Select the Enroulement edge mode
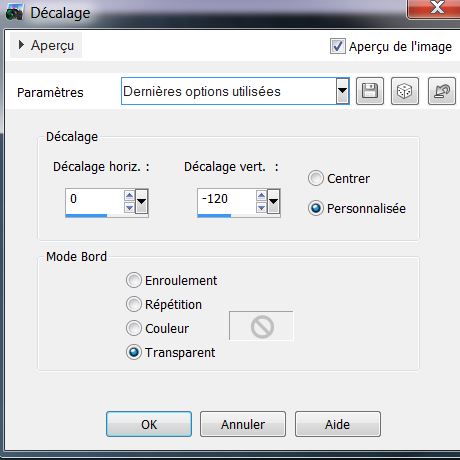The width and height of the screenshot is (460, 460). 134,280
